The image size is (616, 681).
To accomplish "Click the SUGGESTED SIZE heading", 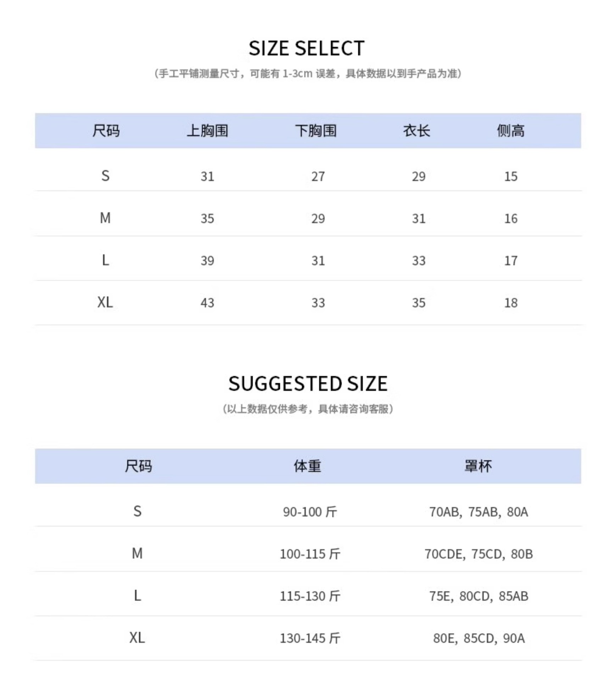I will (308, 383).
